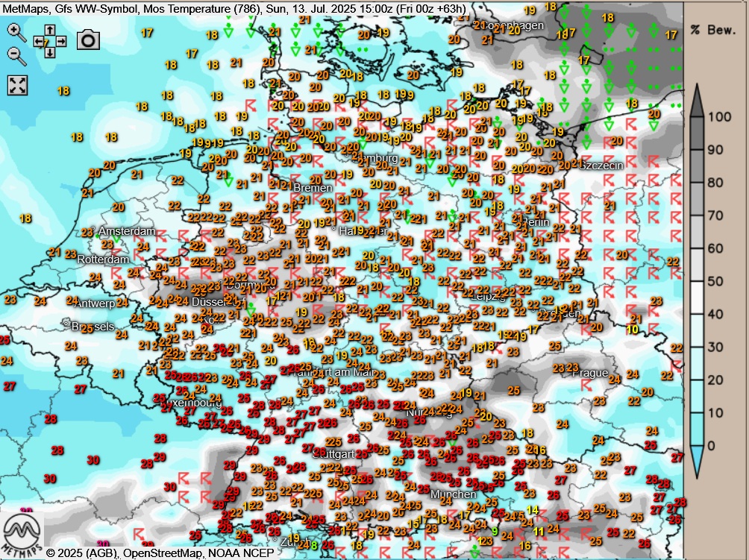Take a snapshot with the camera icon
Viewport: 749px width, 560px height.
point(88,40)
